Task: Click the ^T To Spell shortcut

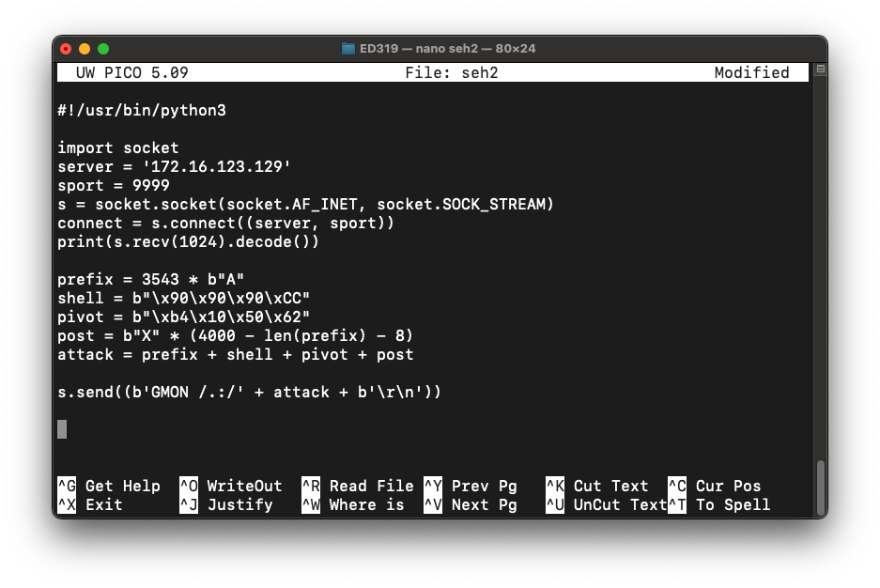Action: (718, 505)
